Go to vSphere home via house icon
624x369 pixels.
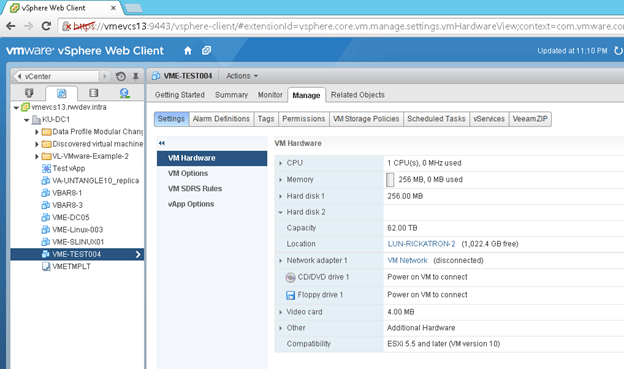tap(188, 51)
